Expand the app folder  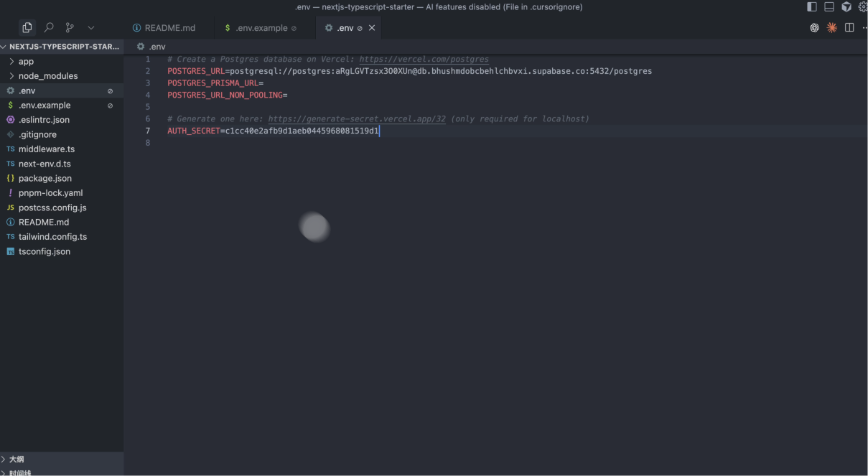tap(26, 62)
